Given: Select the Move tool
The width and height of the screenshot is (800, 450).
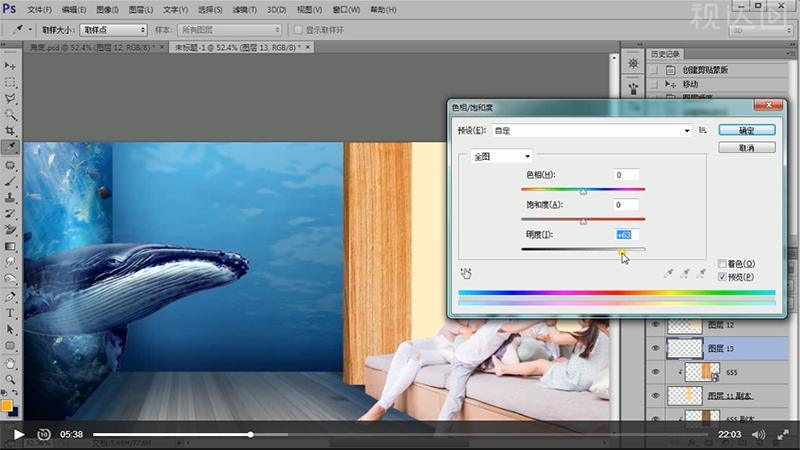Looking at the screenshot, I should [10, 66].
